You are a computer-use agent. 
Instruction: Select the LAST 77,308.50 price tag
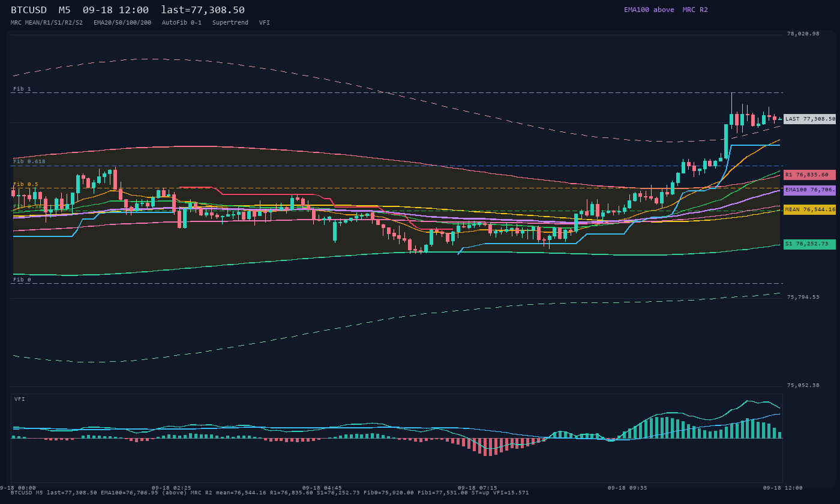(809, 119)
